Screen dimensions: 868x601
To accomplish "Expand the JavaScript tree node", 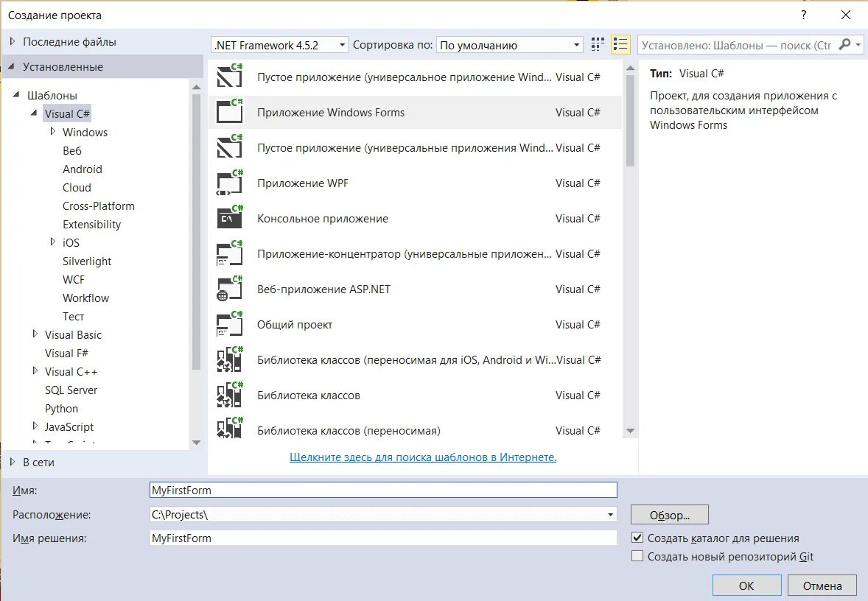I will [35, 426].
